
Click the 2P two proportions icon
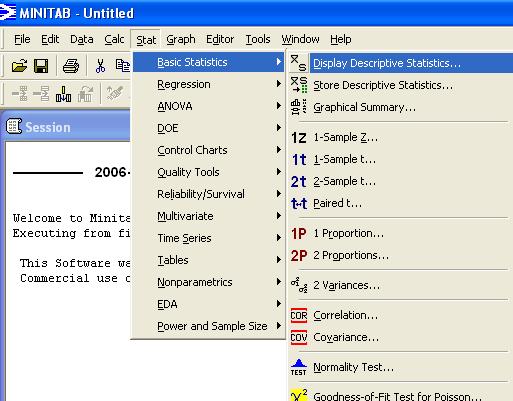point(299,255)
